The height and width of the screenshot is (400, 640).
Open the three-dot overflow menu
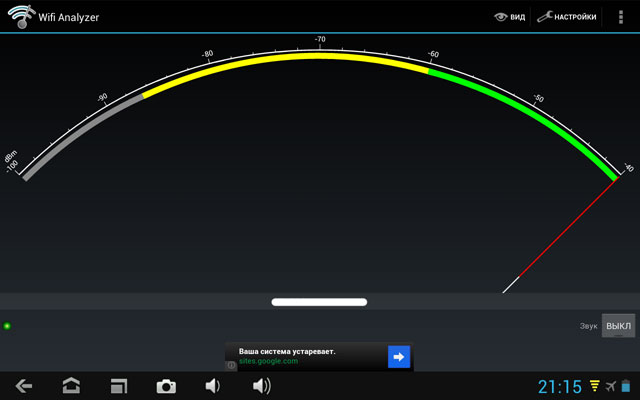(621, 17)
